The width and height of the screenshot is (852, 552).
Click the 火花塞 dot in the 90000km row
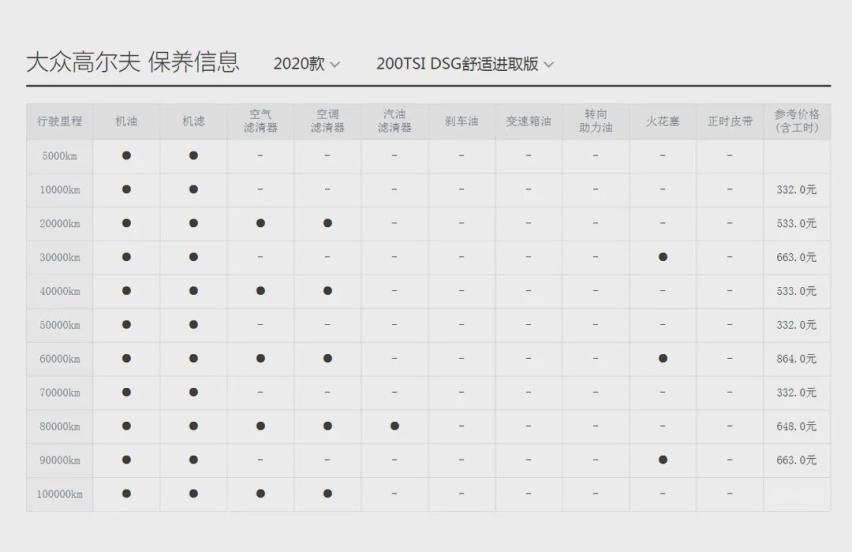[663, 460]
